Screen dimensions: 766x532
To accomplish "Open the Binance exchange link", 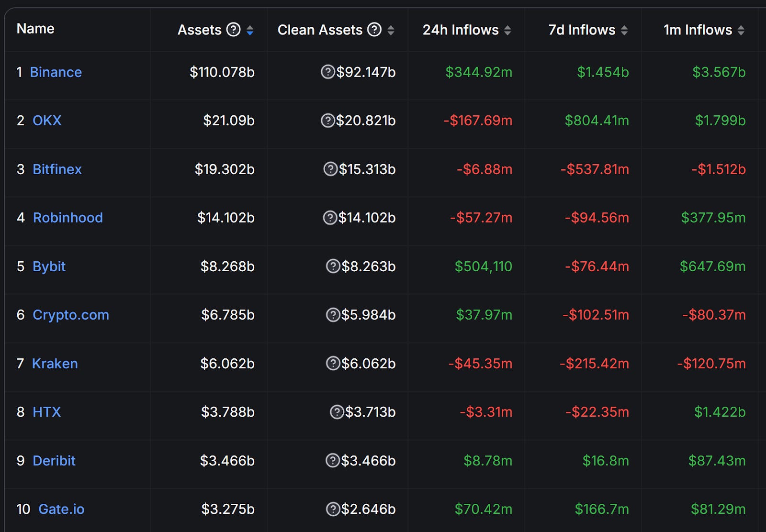I will (56, 72).
